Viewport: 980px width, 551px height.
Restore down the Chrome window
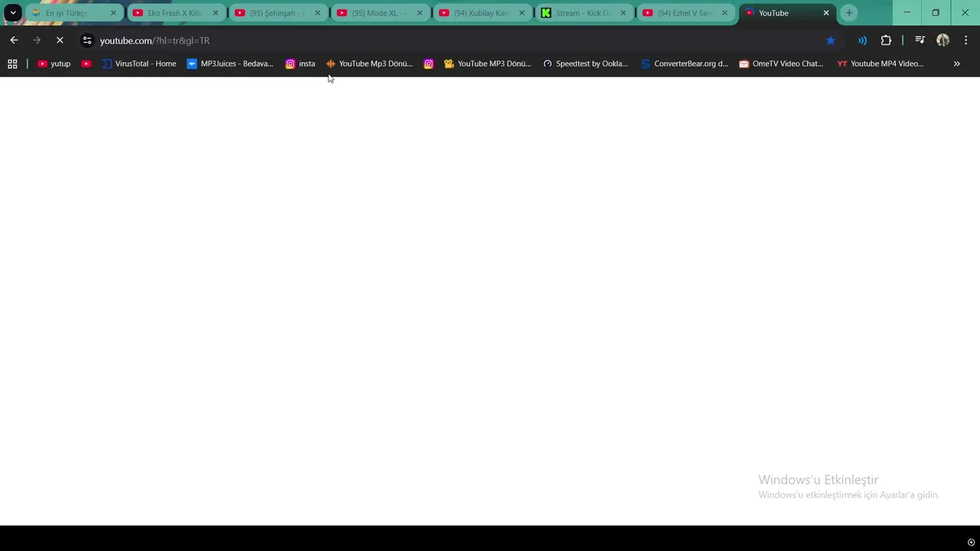(x=936, y=13)
